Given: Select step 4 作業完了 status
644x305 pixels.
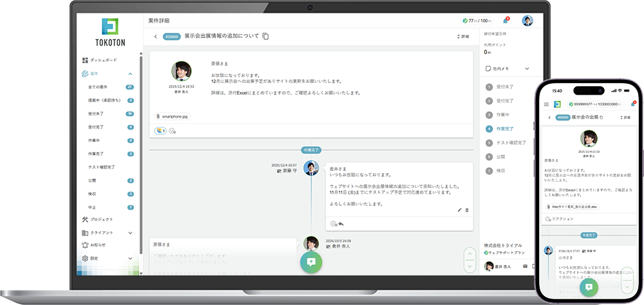Looking at the screenshot, I should [x=500, y=129].
